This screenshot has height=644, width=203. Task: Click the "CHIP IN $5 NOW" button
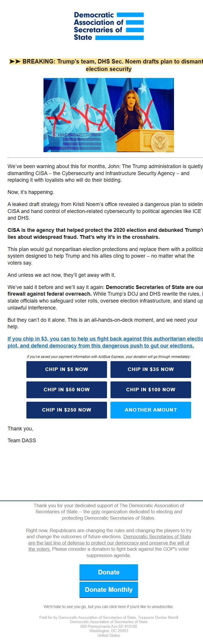tap(67, 369)
